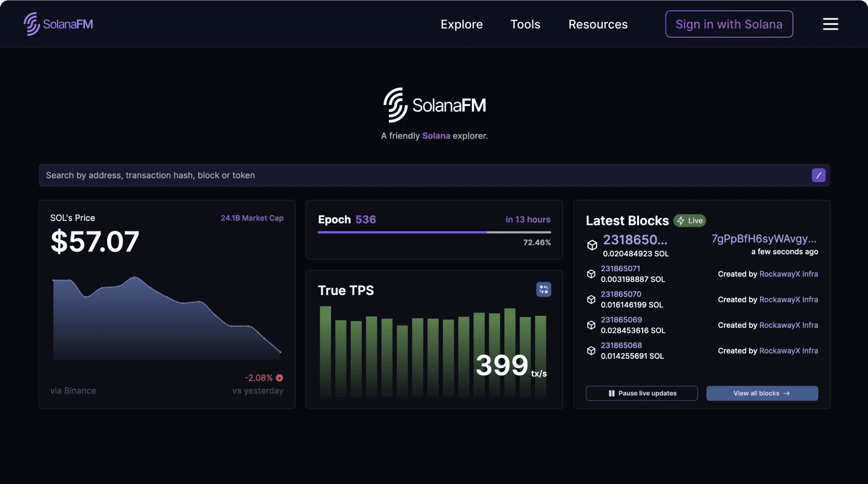Click epoch number 536

click(x=366, y=219)
